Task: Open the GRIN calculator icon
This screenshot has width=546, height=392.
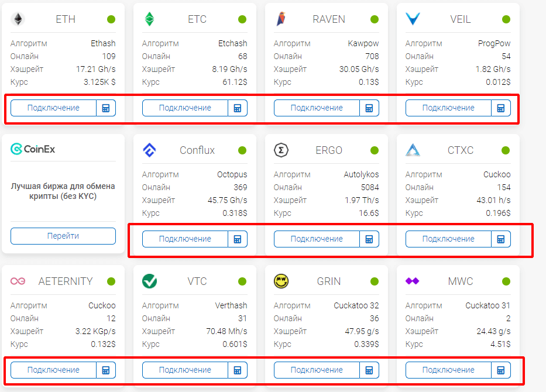Action: (369, 370)
